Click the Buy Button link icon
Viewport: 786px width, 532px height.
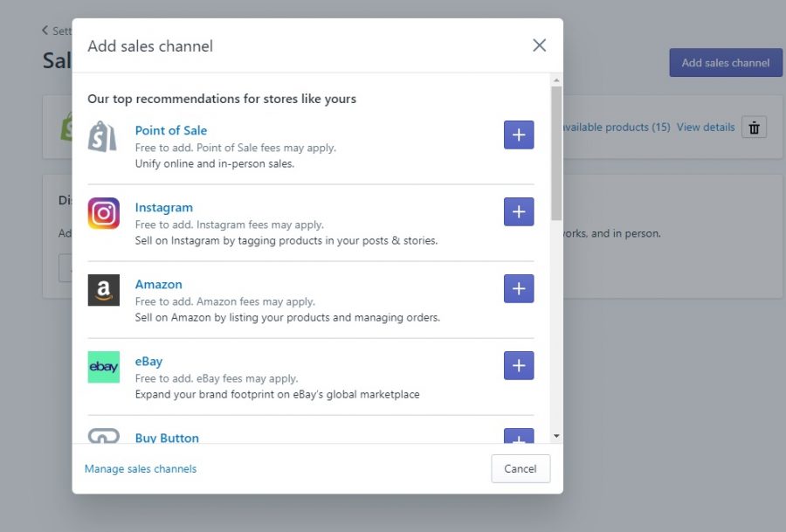tap(104, 436)
